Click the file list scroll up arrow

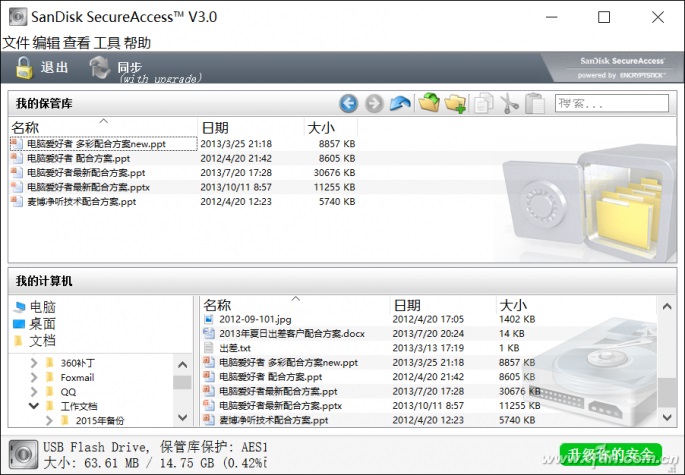[667, 306]
